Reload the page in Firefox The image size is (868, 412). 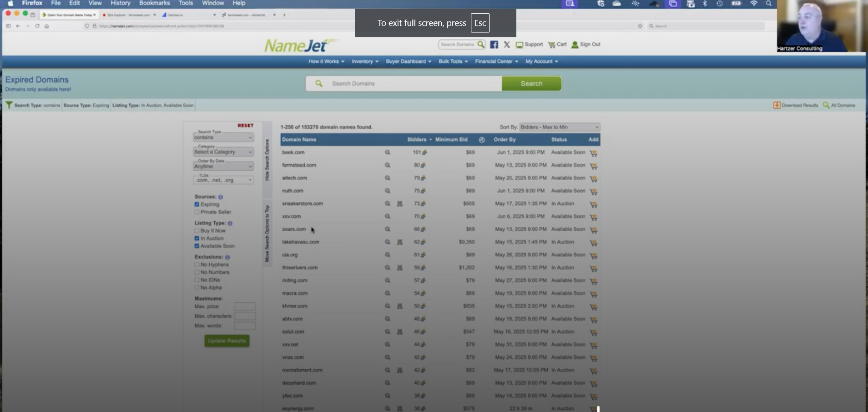(x=37, y=26)
